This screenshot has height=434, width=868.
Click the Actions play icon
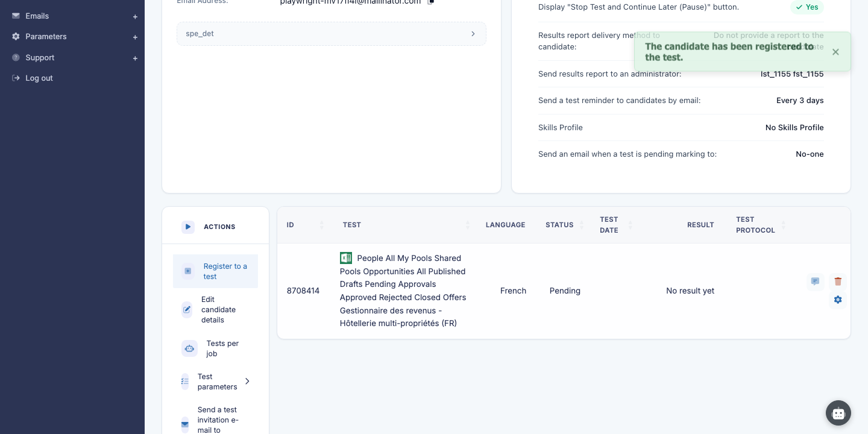point(188,227)
